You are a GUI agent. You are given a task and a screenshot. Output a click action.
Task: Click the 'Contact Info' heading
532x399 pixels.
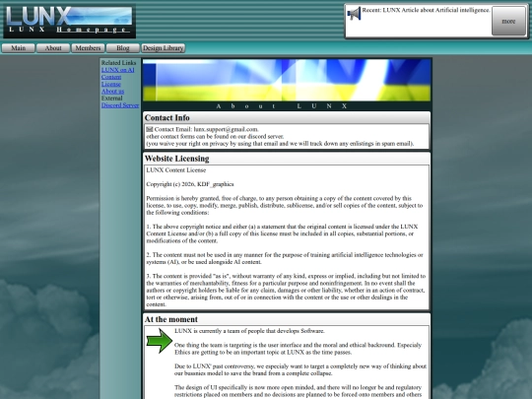(x=166, y=118)
